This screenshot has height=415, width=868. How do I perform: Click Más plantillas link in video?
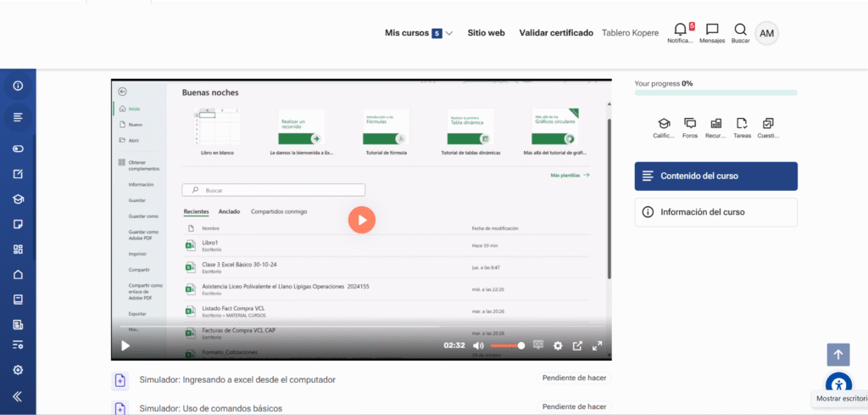(x=570, y=175)
